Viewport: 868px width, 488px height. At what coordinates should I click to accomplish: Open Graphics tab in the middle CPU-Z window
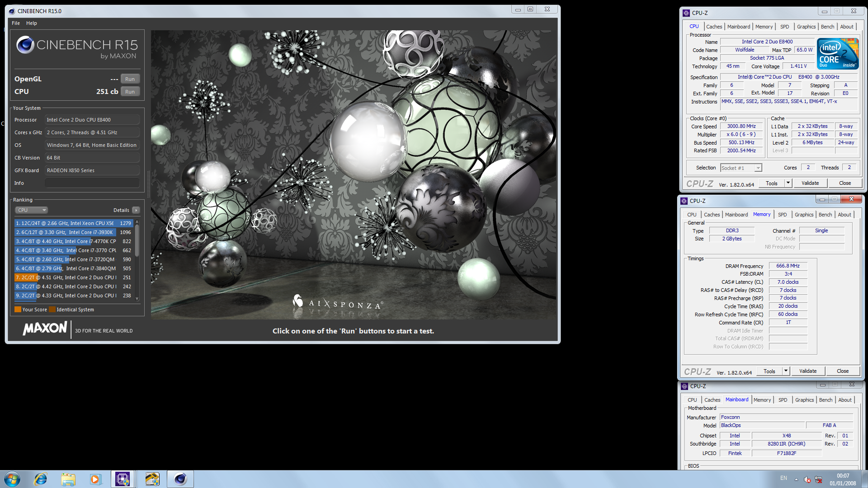pos(804,215)
